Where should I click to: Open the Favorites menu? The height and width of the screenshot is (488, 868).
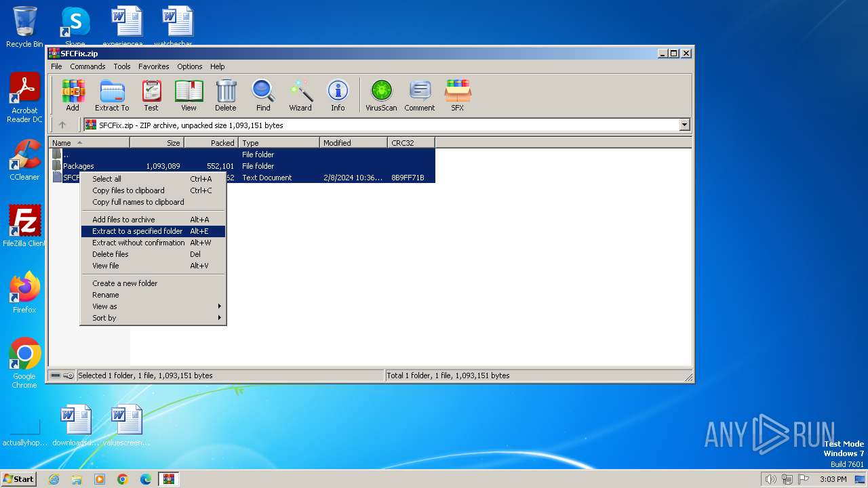tap(154, 66)
